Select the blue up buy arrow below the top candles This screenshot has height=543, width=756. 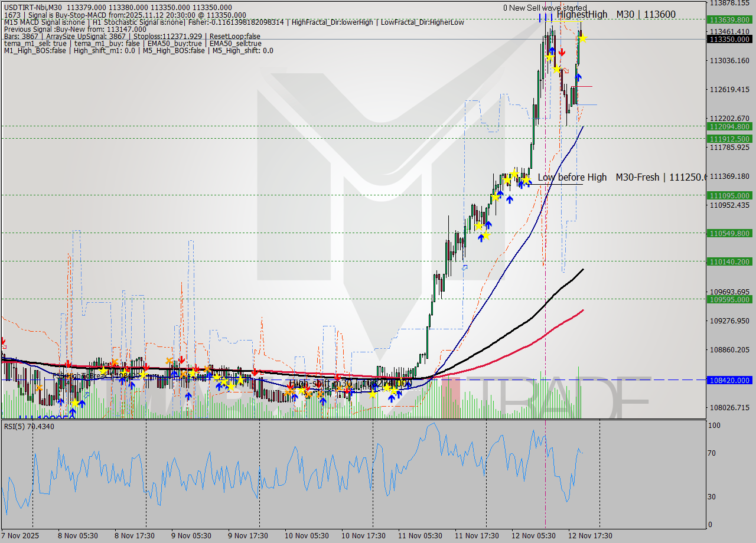(578, 76)
